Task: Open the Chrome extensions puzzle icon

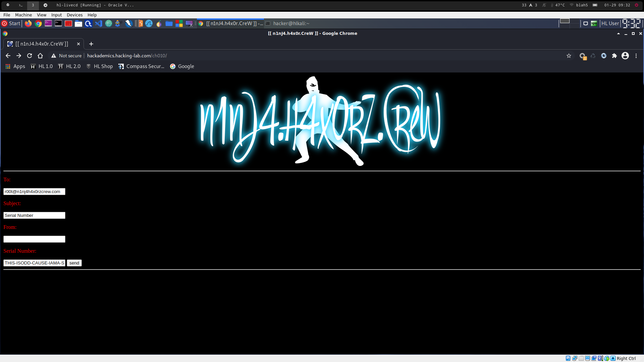Action: point(614,56)
